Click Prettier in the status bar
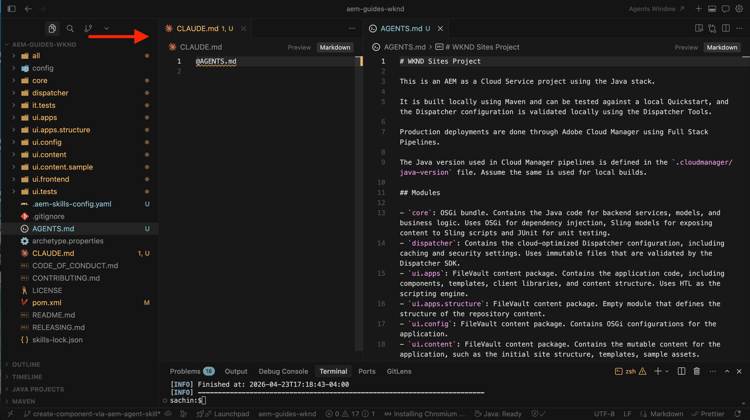This screenshot has width=750, height=420. (x=712, y=414)
